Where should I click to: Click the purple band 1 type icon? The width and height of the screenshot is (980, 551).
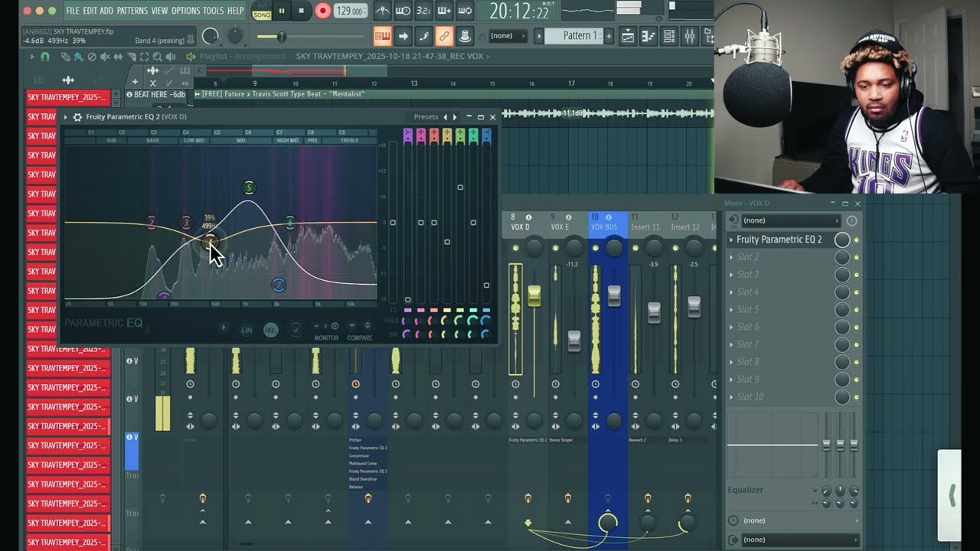[407, 135]
